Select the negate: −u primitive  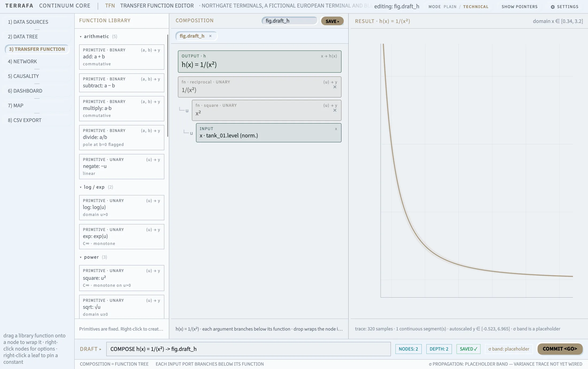(122, 167)
